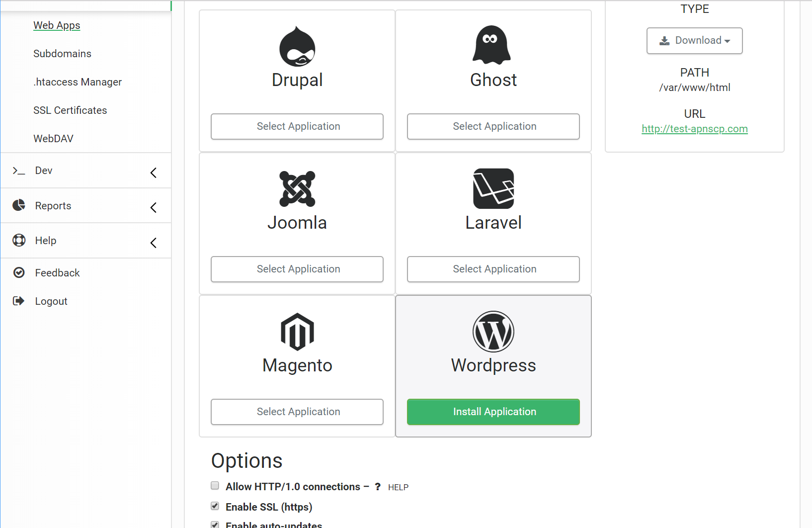
Task: Click the Ghost logo icon
Action: pos(491,45)
